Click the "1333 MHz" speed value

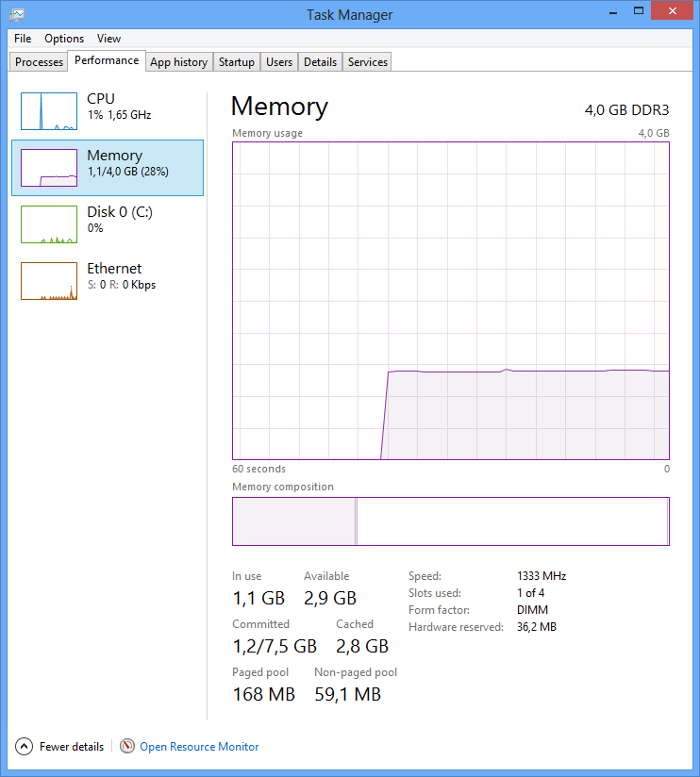pyautogui.click(x=542, y=576)
